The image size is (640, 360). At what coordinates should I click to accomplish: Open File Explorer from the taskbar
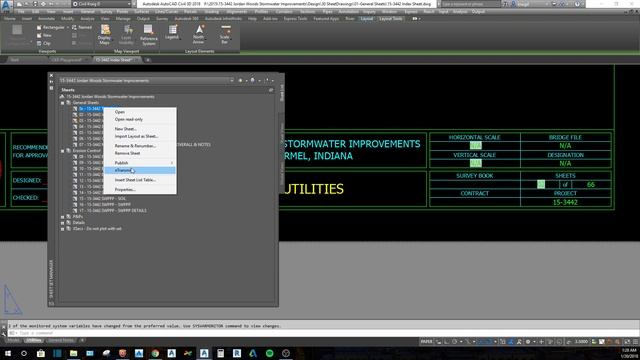pos(73,353)
